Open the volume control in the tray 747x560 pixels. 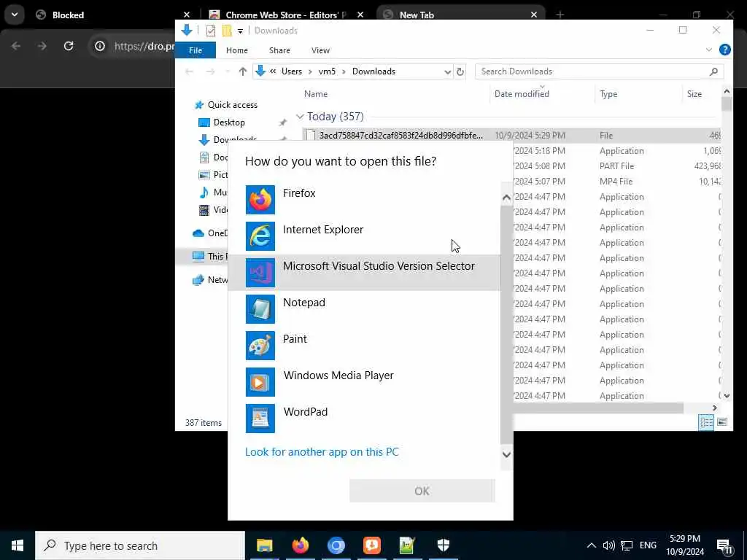click(x=609, y=545)
